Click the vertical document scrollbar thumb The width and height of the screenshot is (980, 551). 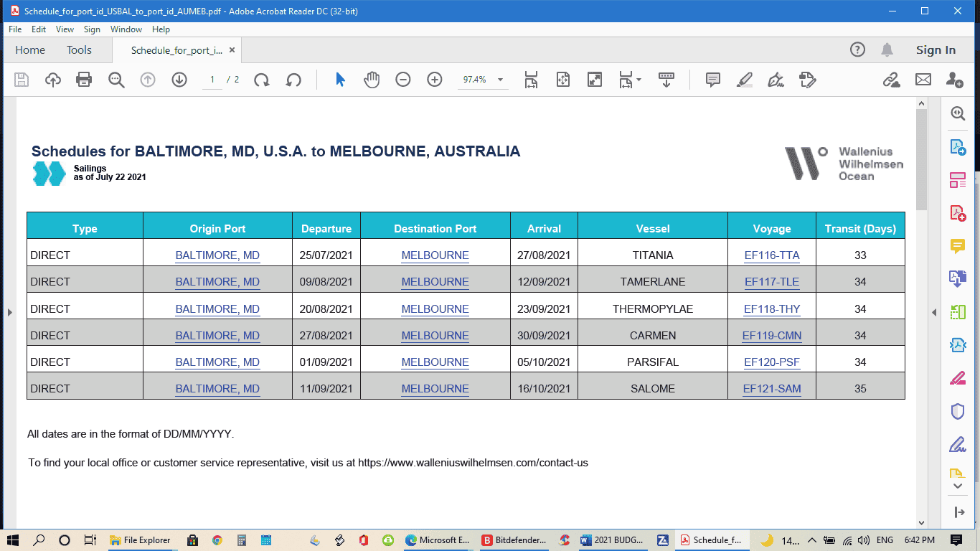pyautogui.click(x=922, y=160)
